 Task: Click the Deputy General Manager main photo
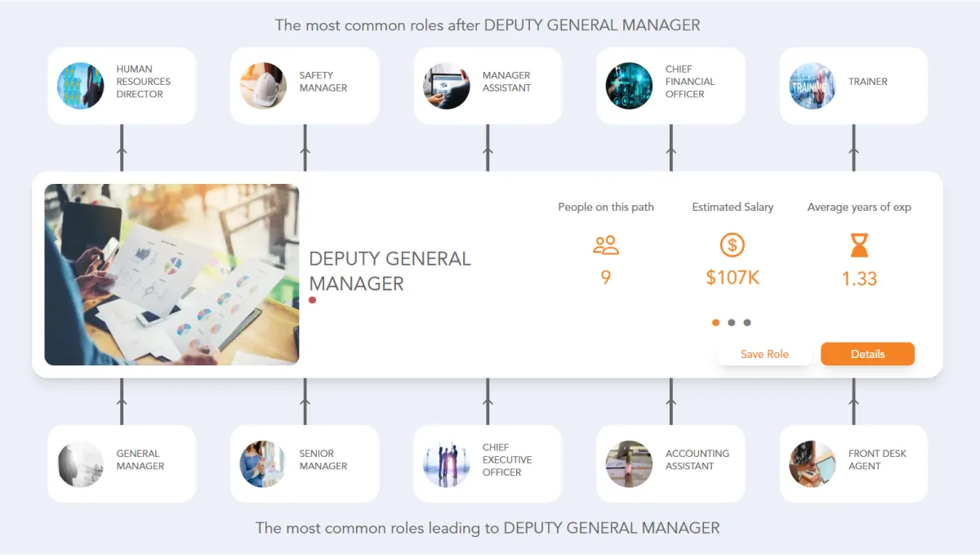[x=171, y=275]
